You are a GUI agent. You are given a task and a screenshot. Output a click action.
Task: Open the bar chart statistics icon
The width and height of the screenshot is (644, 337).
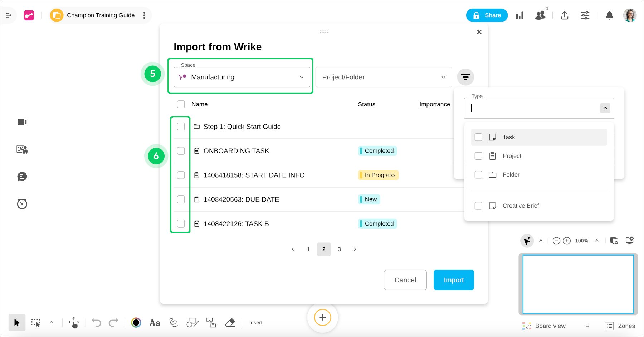click(x=519, y=15)
